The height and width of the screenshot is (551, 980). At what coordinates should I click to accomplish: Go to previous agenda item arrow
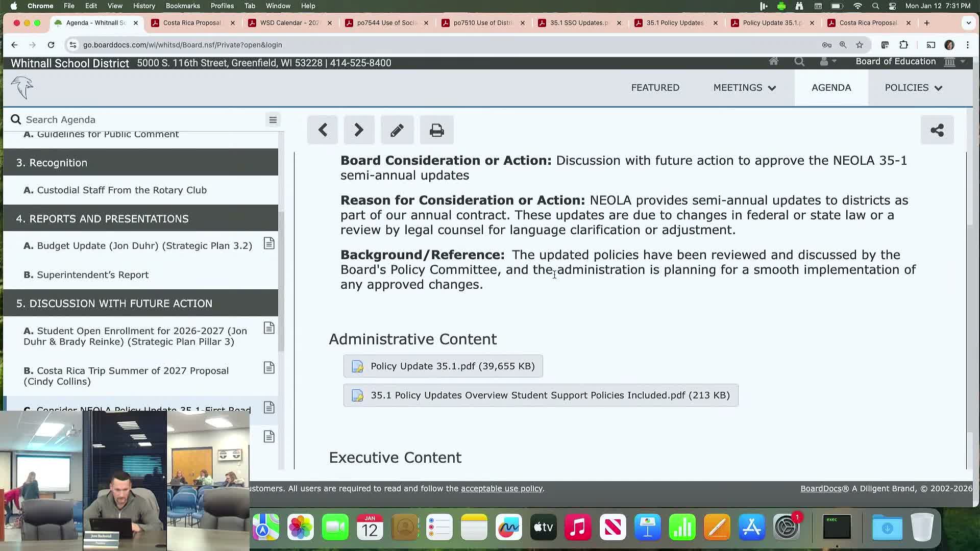pyautogui.click(x=322, y=130)
